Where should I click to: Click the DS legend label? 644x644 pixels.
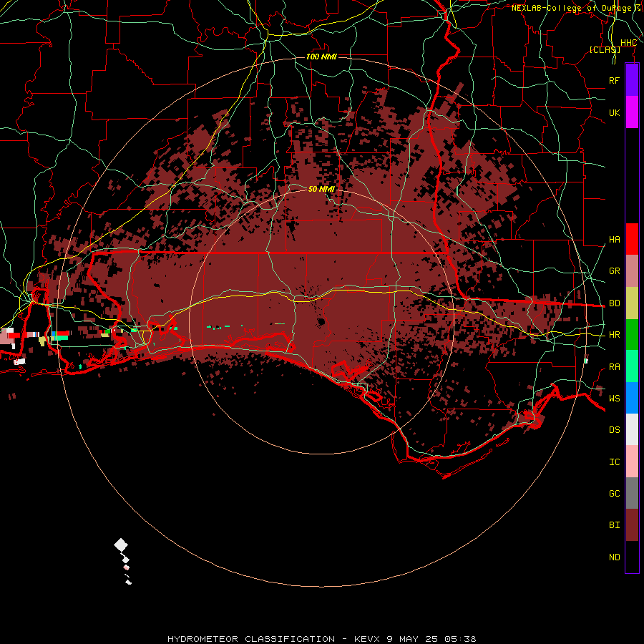coord(614,430)
